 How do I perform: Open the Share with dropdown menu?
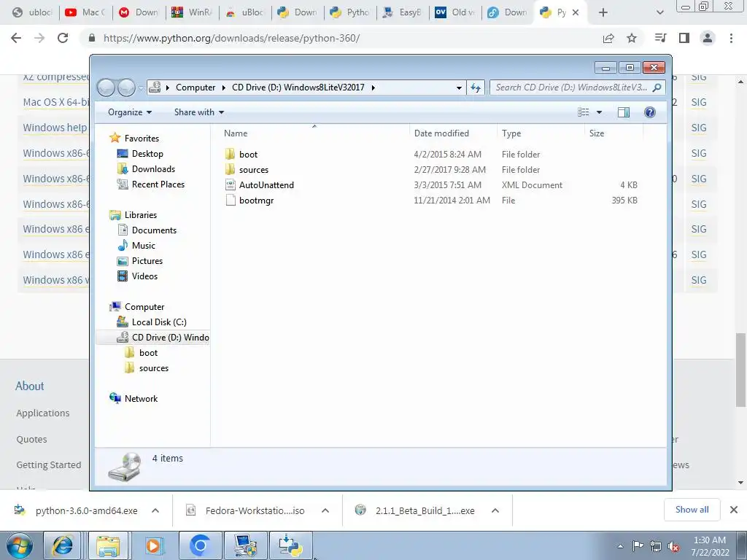tap(198, 112)
